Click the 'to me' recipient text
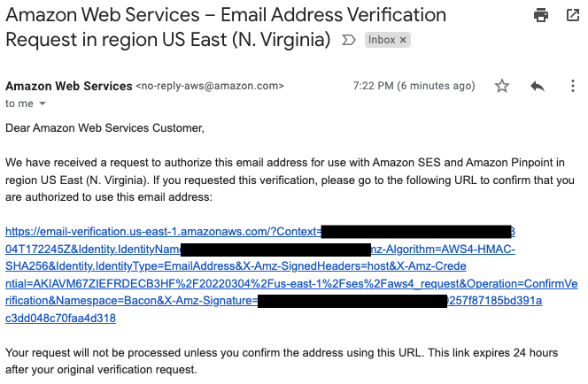This screenshot has height=384, width=588. (18, 104)
